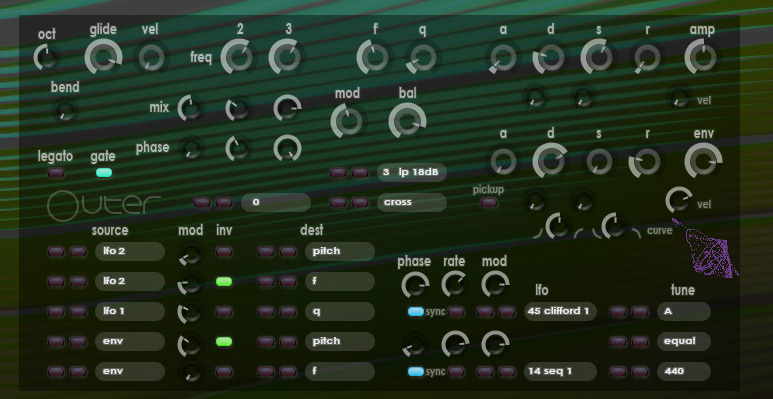Click the mod knob in lfo 1 row
Image resolution: width=773 pixels, height=399 pixels.
coord(190,313)
